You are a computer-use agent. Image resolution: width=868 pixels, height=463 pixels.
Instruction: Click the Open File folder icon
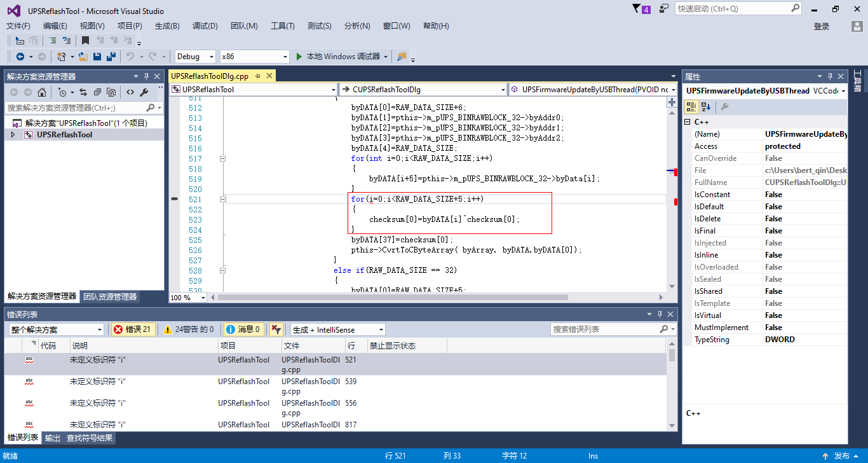[84, 57]
